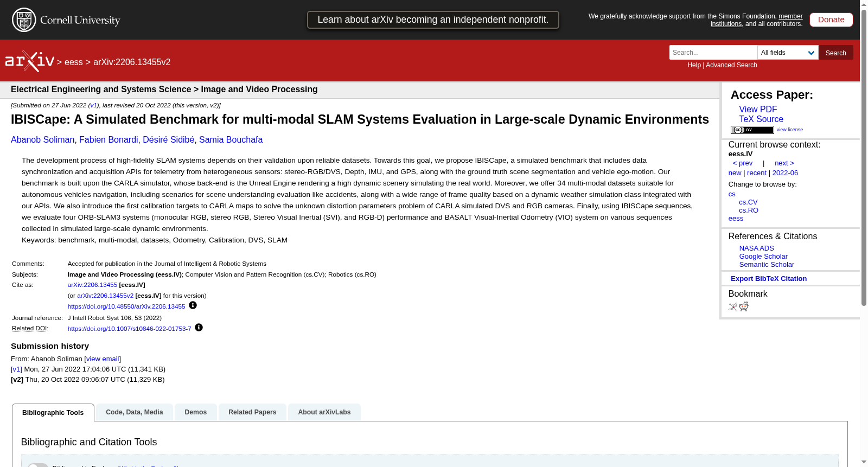Open the Help link
The width and height of the screenshot is (868, 467).
coord(694,65)
